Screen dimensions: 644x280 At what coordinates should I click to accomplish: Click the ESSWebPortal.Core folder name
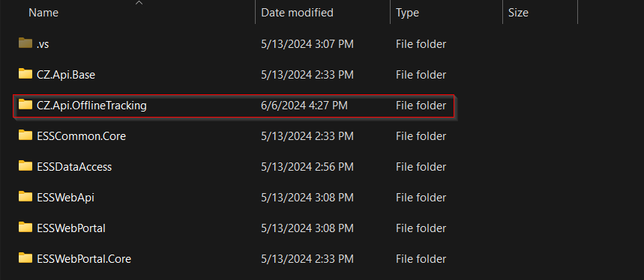(84, 259)
